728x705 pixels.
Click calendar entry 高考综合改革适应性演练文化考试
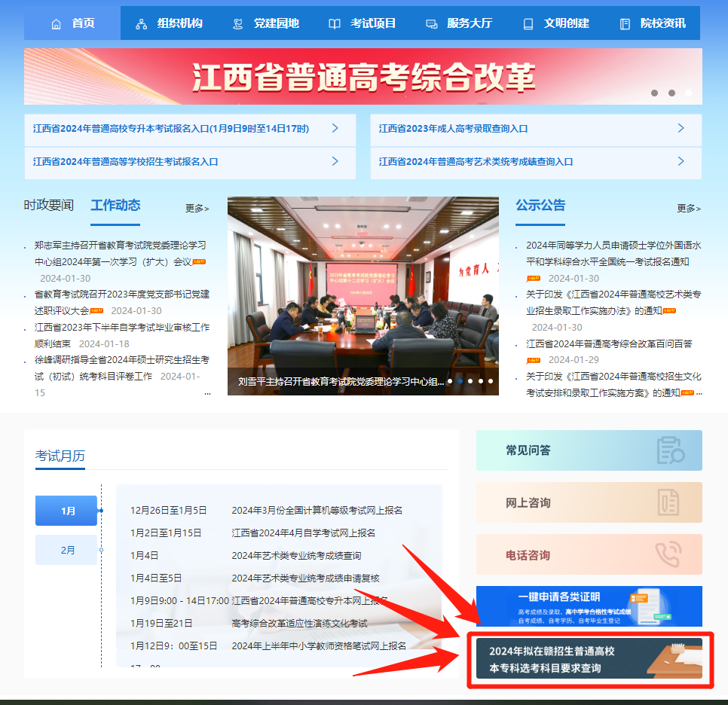pyautogui.click(x=299, y=624)
